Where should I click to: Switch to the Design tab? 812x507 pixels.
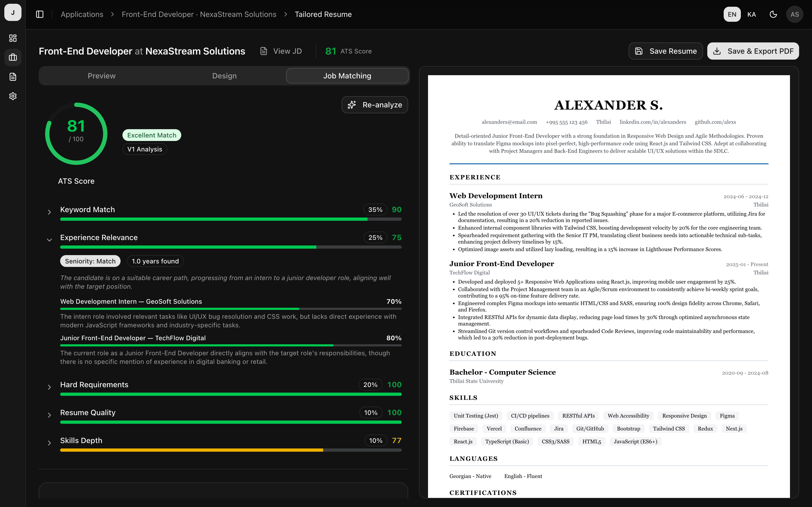[x=224, y=76]
